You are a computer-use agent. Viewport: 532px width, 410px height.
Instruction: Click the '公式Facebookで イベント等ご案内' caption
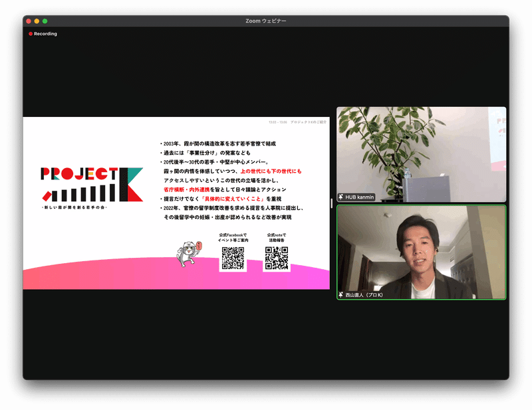tap(233, 237)
